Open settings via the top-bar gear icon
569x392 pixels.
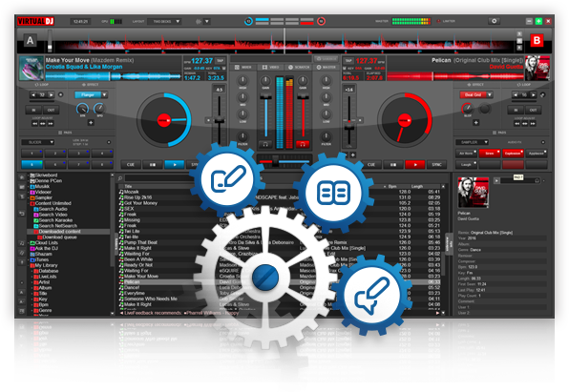coord(494,21)
